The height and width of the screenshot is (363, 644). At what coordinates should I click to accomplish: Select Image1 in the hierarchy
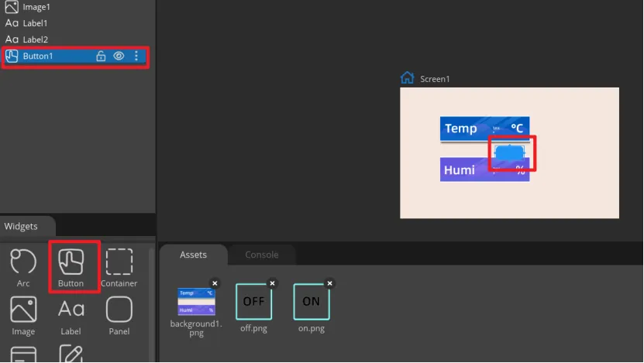tap(35, 7)
